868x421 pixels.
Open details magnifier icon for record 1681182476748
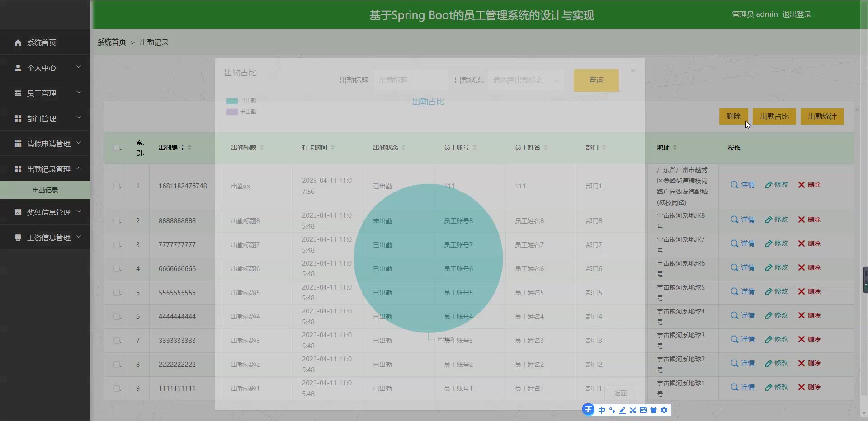pyautogui.click(x=735, y=185)
